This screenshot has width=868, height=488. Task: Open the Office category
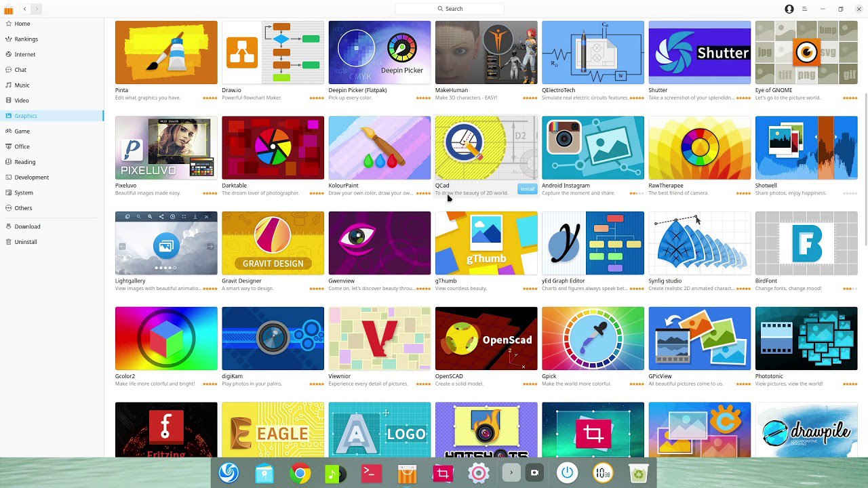coord(52,146)
